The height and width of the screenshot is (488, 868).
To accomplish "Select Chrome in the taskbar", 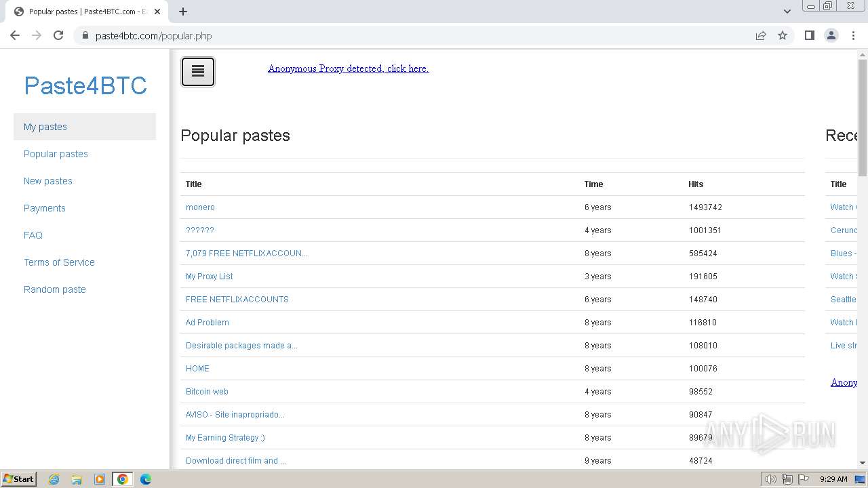I will click(123, 479).
